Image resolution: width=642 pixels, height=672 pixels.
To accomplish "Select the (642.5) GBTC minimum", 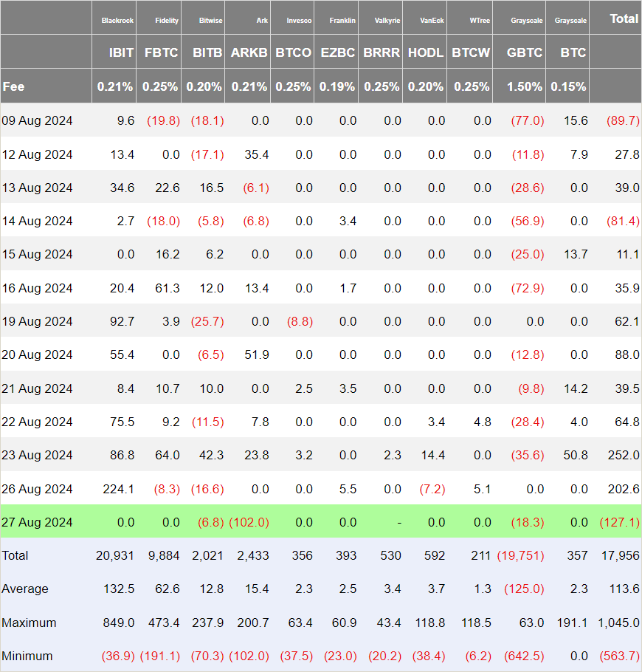I will [x=524, y=656].
